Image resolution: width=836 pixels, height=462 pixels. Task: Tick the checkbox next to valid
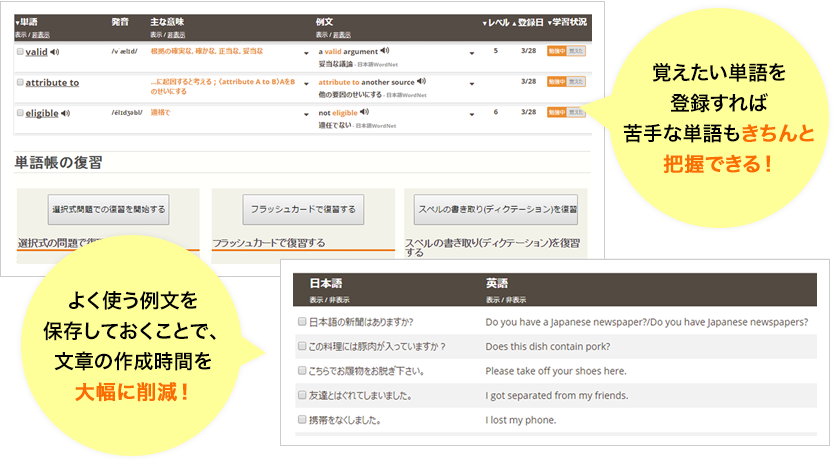20,52
